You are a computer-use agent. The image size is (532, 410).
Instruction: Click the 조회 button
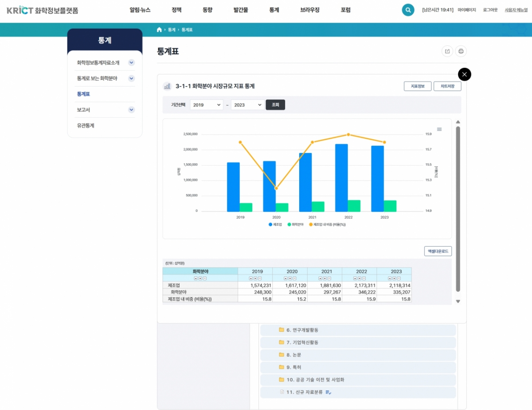pos(275,105)
